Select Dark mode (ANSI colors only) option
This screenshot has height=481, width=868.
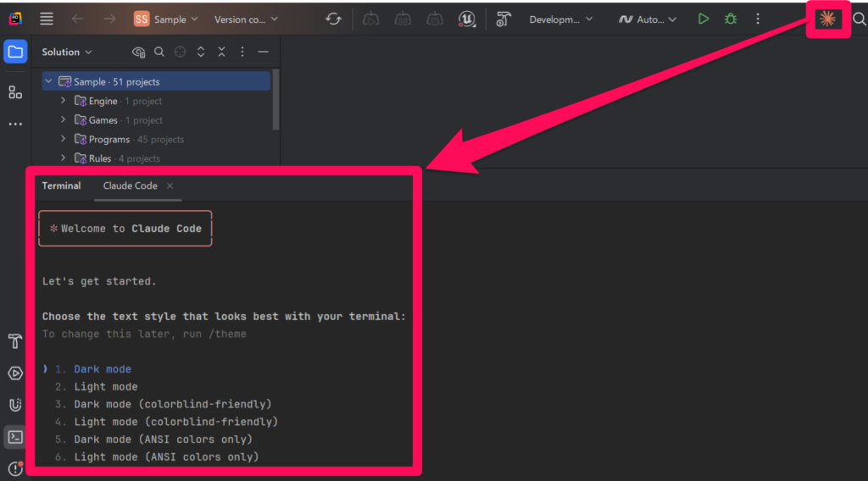coord(164,440)
